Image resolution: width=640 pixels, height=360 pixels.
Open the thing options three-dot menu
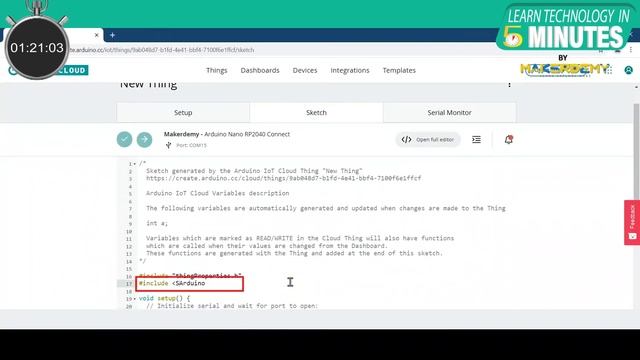509,84
